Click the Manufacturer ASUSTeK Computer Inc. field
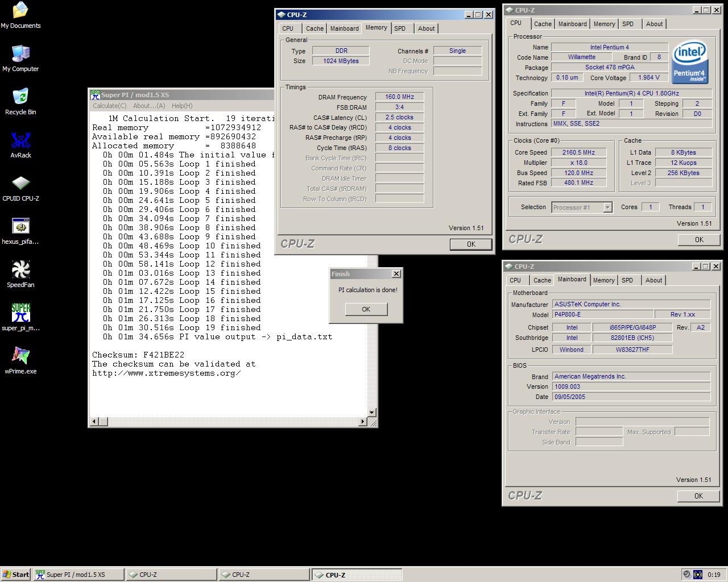 click(x=631, y=304)
